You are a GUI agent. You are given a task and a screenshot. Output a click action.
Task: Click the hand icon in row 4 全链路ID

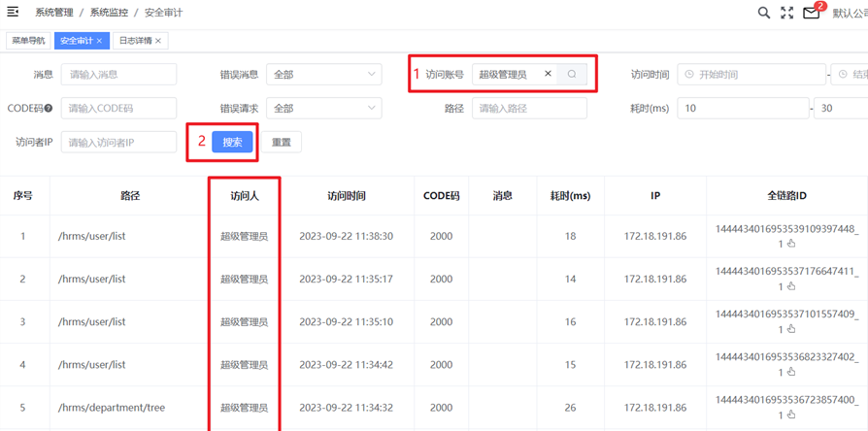[x=791, y=373]
